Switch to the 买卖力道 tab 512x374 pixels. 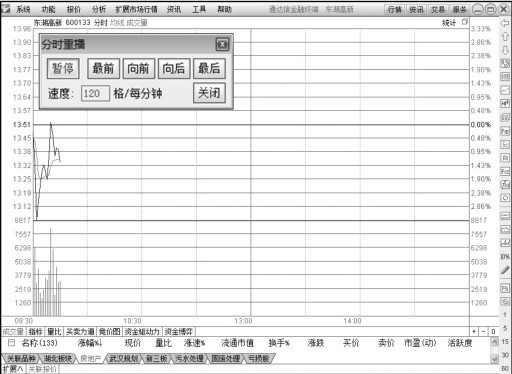coord(80,332)
